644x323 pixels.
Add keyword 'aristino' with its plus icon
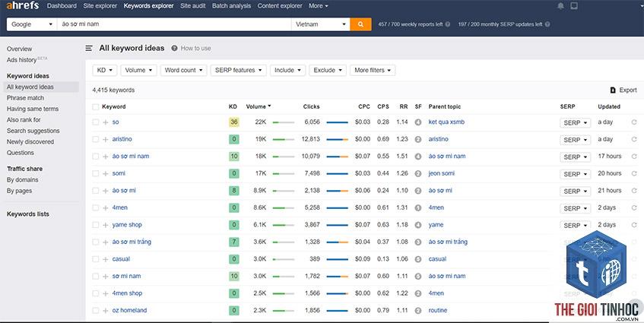point(106,140)
